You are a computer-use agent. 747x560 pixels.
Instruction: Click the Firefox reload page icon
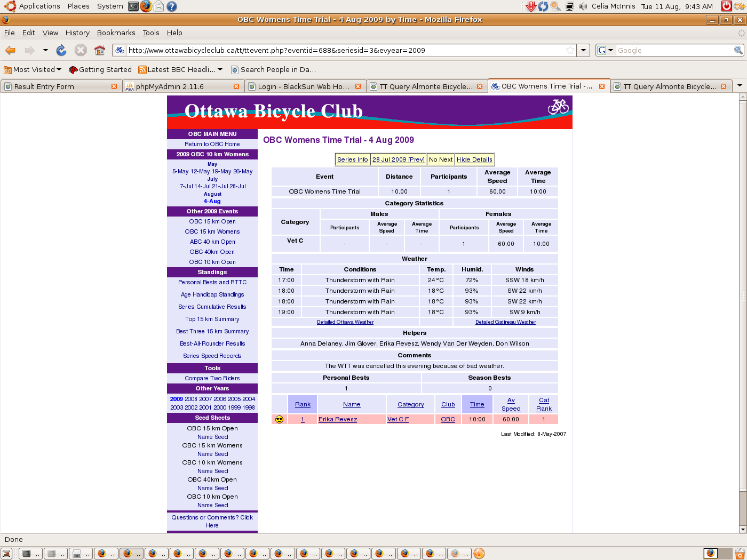[x=61, y=50]
